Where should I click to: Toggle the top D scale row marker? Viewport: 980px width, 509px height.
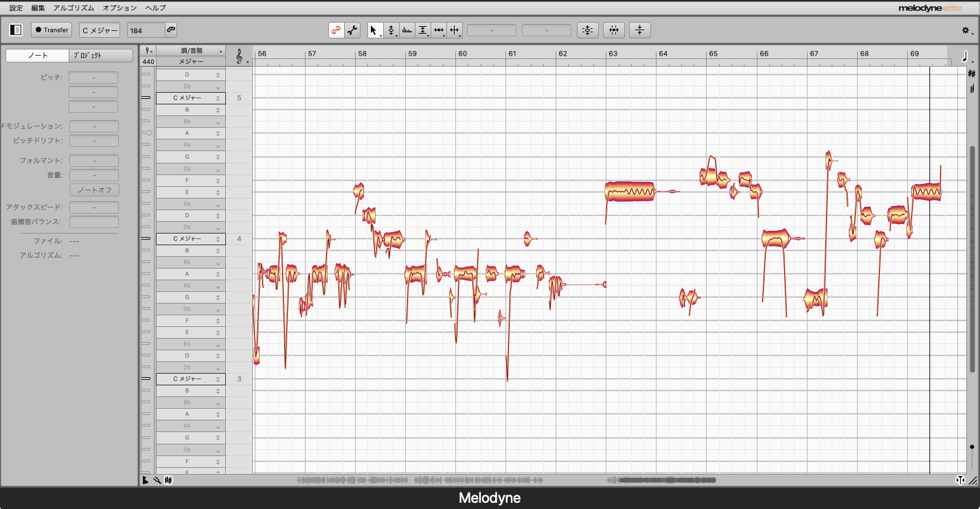click(146, 75)
